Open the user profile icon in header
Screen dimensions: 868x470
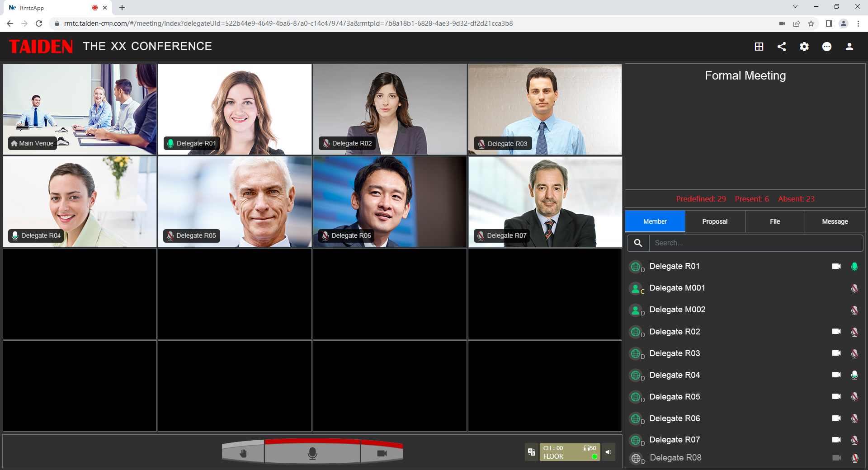[849, 47]
